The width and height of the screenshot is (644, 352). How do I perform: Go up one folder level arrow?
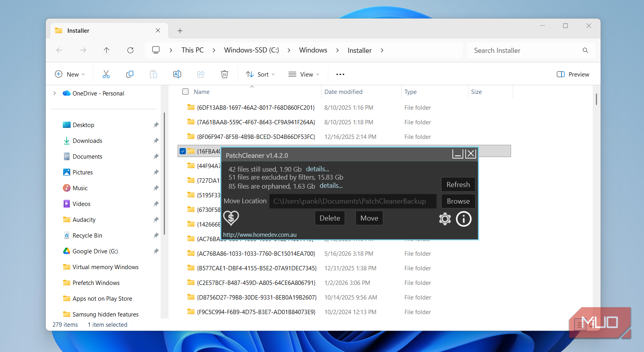[x=107, y=50]
